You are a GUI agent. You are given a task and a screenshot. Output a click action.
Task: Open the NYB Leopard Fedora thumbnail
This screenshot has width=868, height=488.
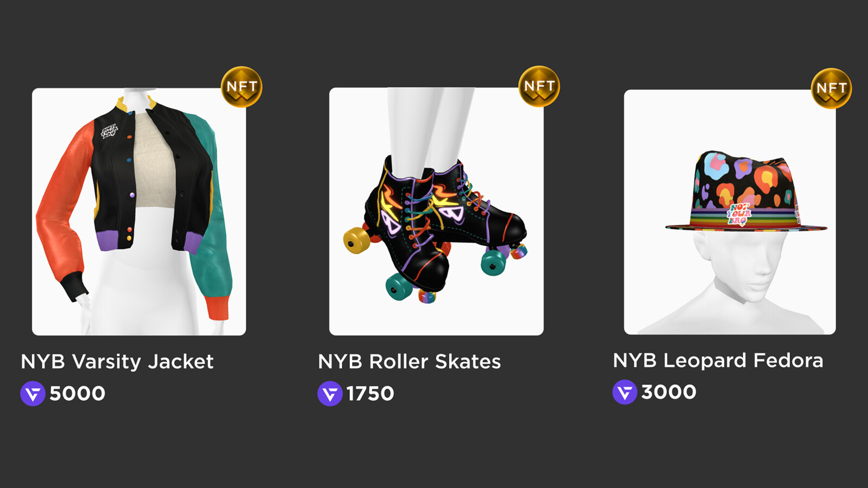click(730, 212)
